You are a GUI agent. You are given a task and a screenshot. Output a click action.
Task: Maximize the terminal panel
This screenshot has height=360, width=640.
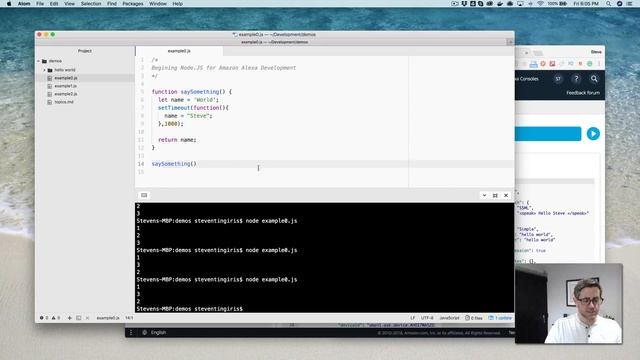click(495, 196)
